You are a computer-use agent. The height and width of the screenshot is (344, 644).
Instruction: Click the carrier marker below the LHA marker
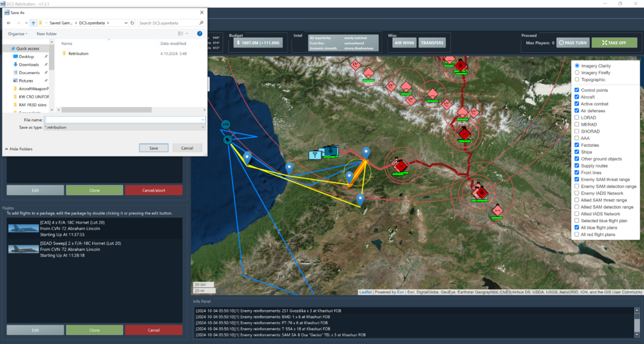pyautogui.click(x=228, y=140)
